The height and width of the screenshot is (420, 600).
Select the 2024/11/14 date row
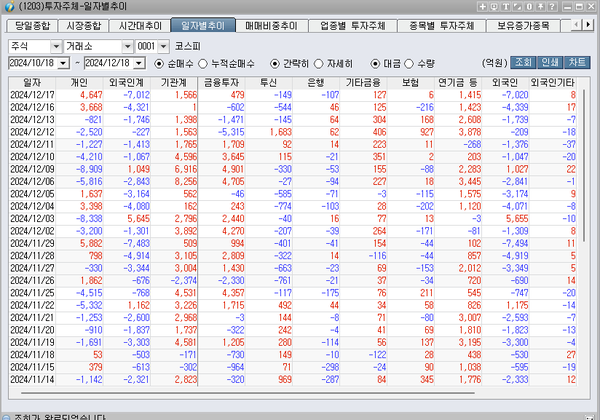293,379
